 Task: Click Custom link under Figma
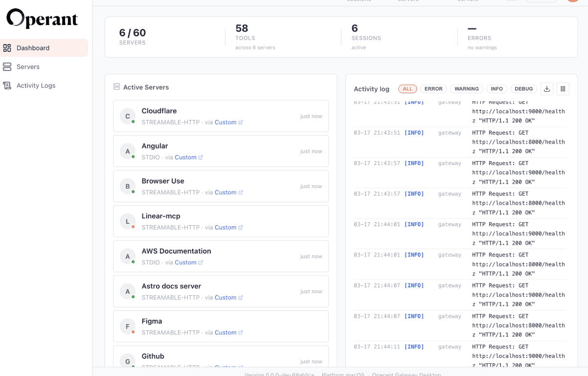226,332
